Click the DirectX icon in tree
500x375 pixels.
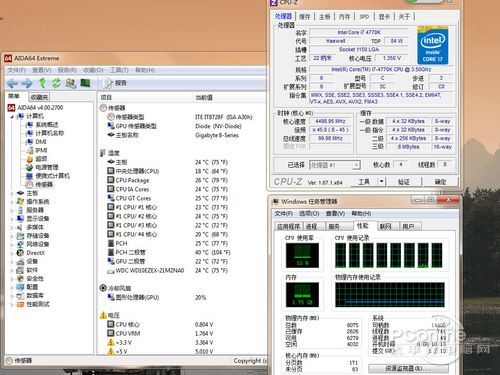pyautogui.click(x=21, y=253)
